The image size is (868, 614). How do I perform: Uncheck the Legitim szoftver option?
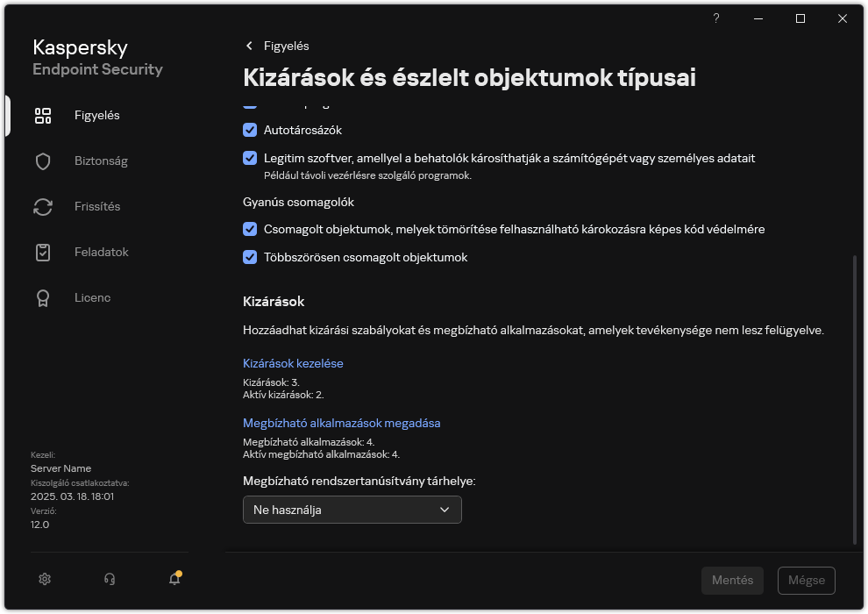(250, 159)
